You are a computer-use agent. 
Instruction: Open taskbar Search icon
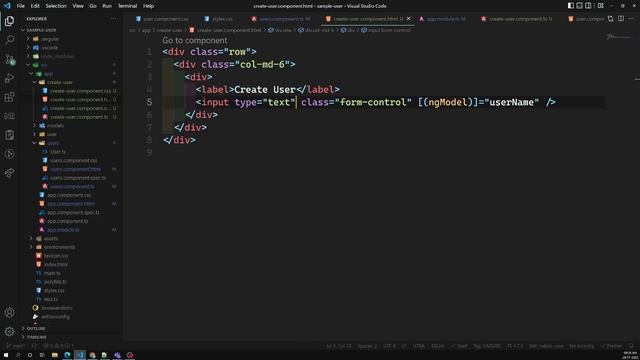18,355
